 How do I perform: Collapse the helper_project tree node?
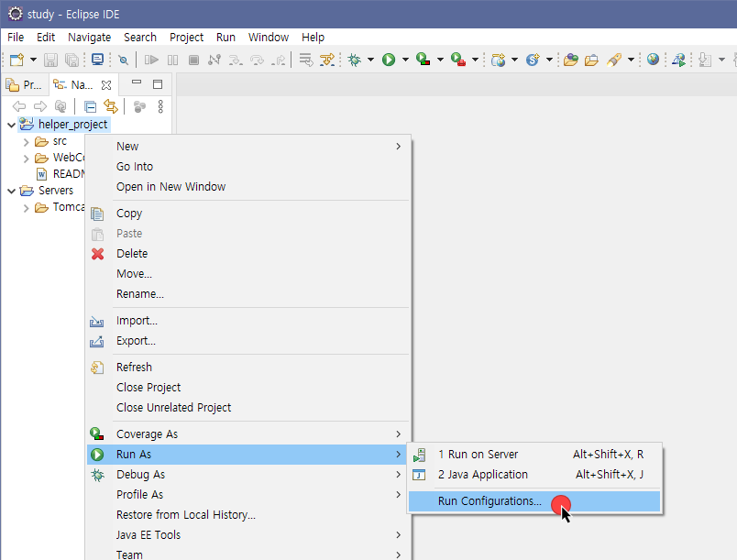point(11,125)
